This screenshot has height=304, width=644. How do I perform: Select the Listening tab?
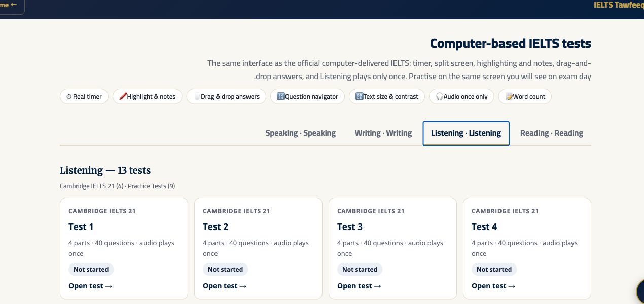[466, 133]
